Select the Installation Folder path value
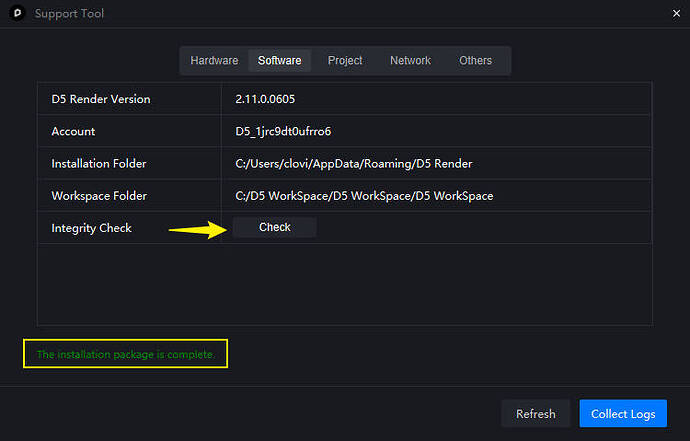The width and height of the screenshot is (690, 441). [354, 164]
